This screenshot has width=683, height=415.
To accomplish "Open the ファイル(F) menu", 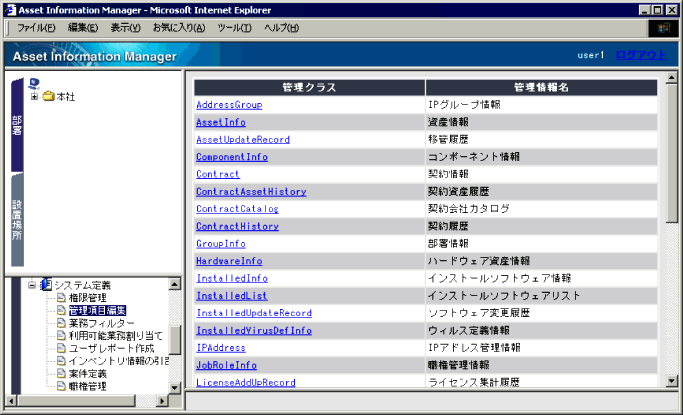I will [x=36, y=28].
